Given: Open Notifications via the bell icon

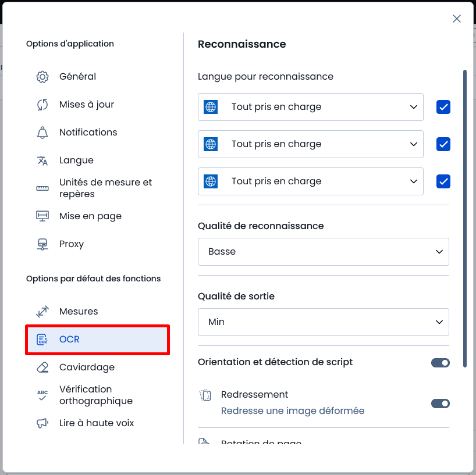Looking at the screenshot, I should click(x=42, y=133).
